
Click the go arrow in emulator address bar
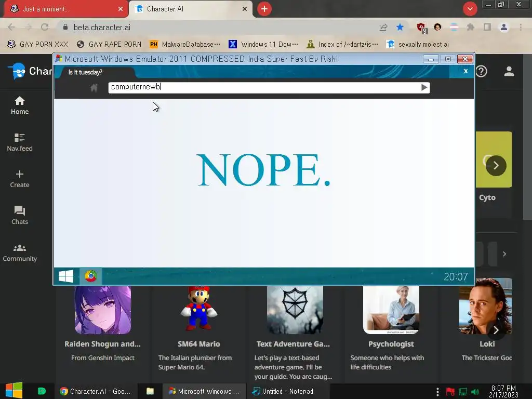tap(424, 87)
